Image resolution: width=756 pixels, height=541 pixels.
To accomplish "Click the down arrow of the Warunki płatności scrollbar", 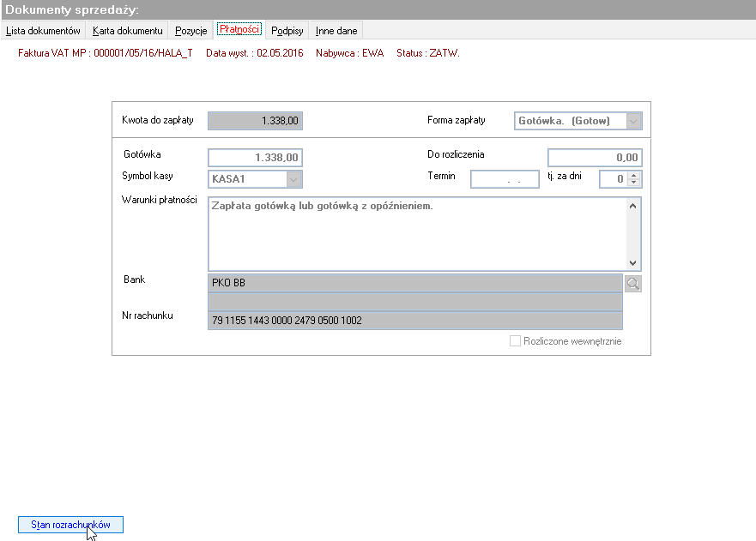I will click(633, 262).
